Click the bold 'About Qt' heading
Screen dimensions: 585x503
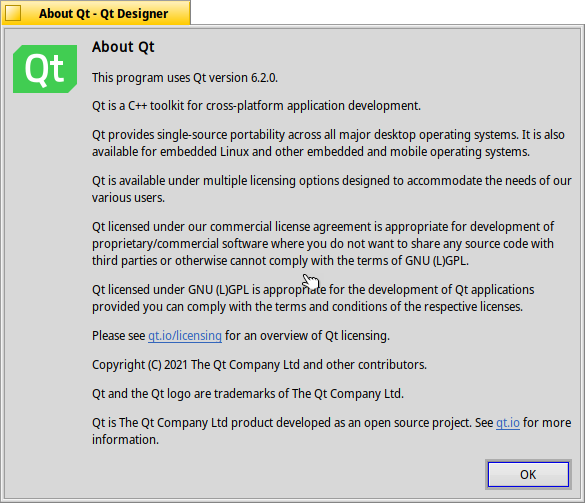(123, 47)
